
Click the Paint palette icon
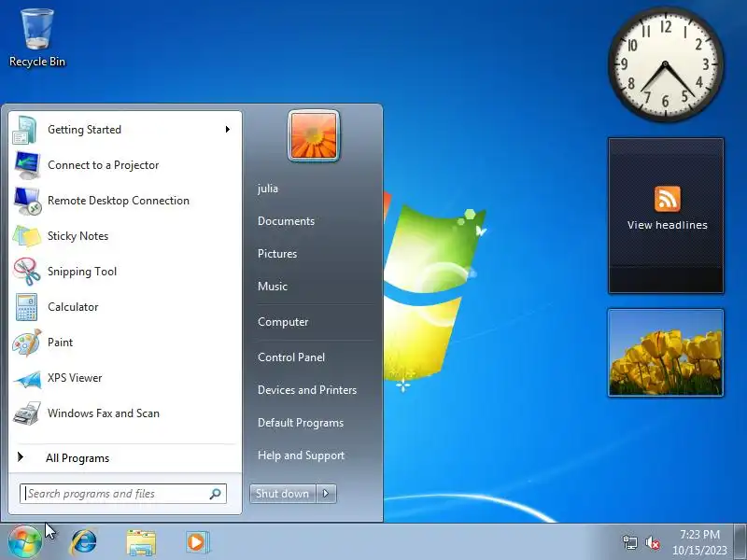point(27,343)
